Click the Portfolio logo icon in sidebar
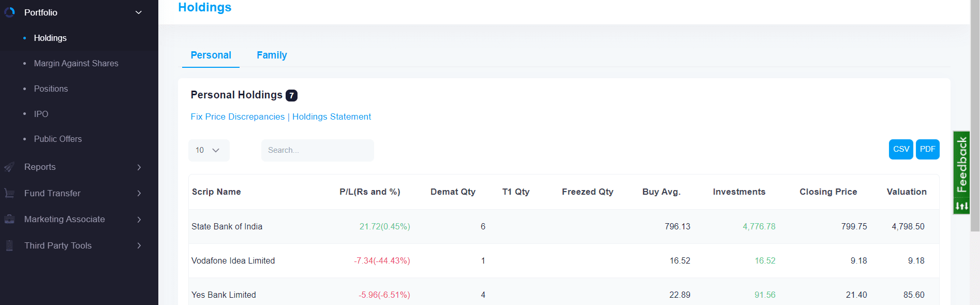Screen dimensions: 980x305 click(9, 12)
